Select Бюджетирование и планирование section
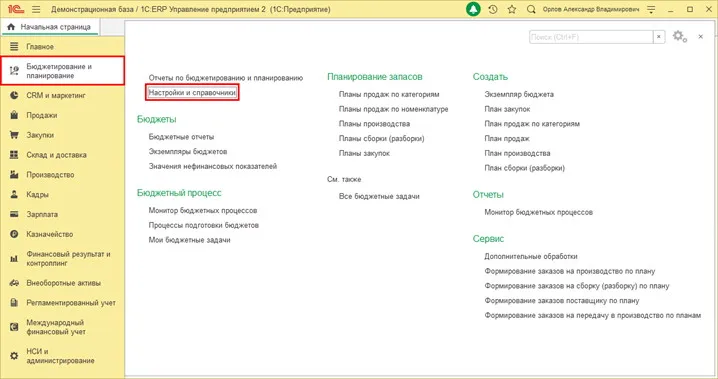 (62, 71)
